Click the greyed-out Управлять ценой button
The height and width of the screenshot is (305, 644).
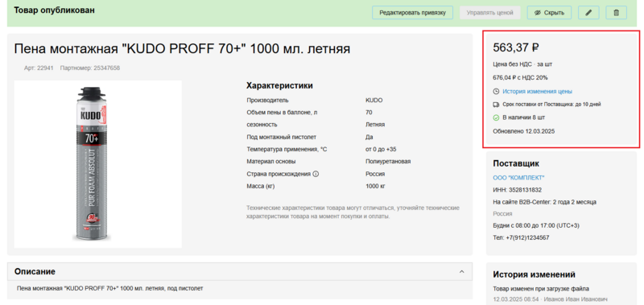tap(489, 13)
